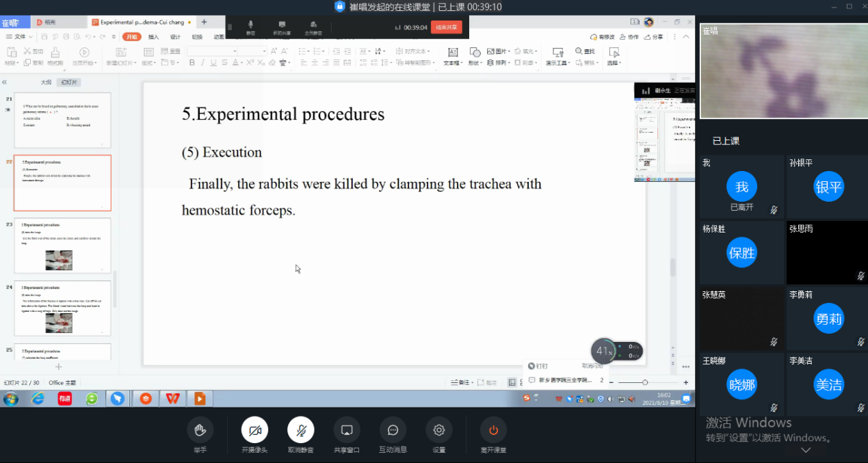868x463 pixels.
Task: Click the red end sharing (结束共享) button
Action: [446, 27]
